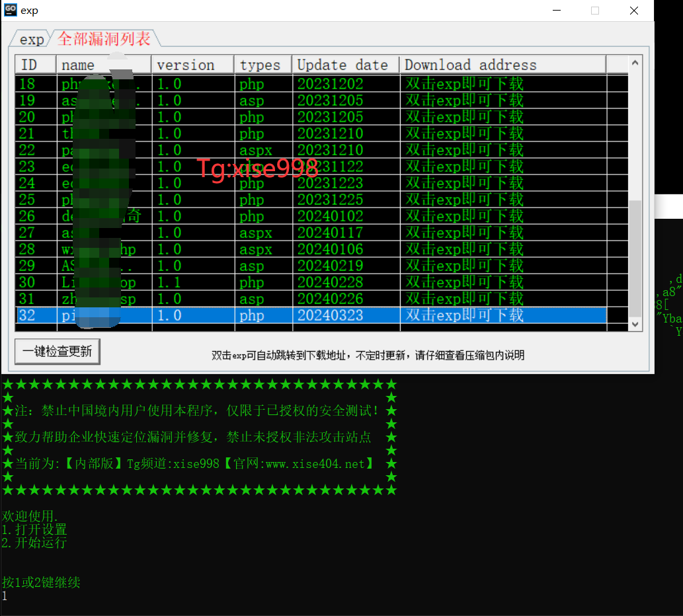Click the 2.开始运行 line in console
The height and width of the screenshot is (616, 683).
point(34,543)
